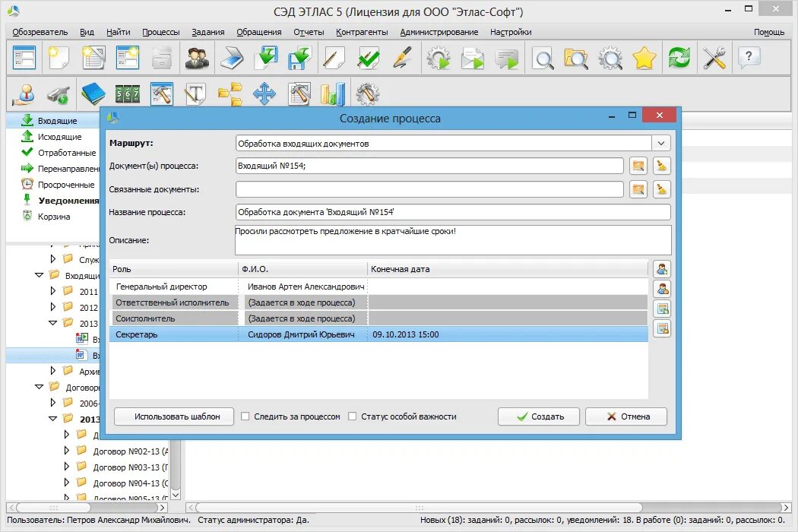Open the Администрирование menu
Image resolution: width=798 pixels, height=532 pixels.
coord(439,32)
